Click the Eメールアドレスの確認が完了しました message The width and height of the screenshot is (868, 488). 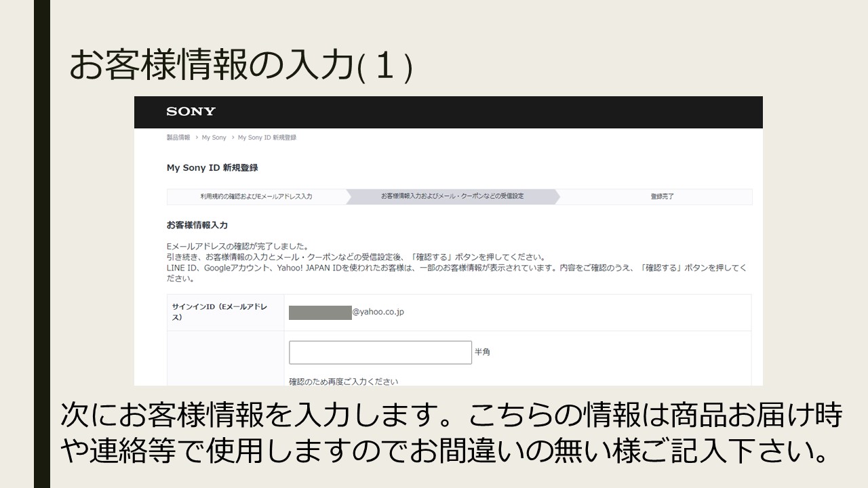tap(238, 246)
